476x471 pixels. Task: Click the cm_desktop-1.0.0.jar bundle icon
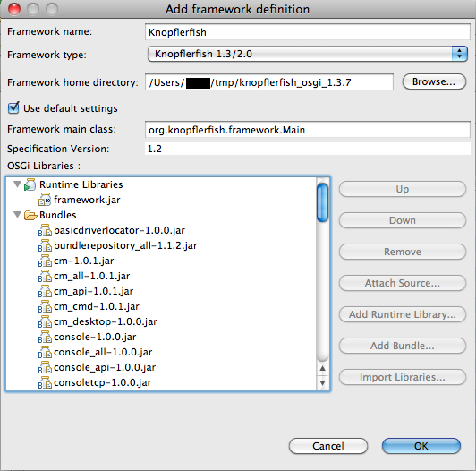pos(45,321)
